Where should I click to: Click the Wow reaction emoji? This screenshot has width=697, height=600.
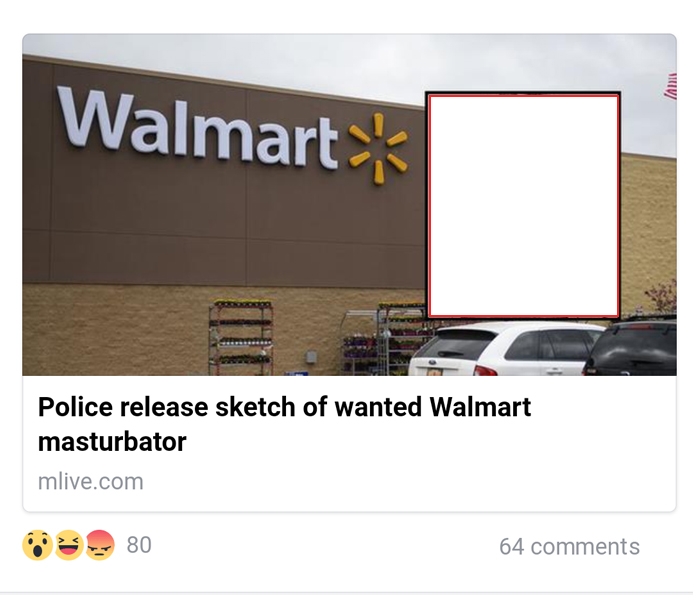(x=37, y=544)
